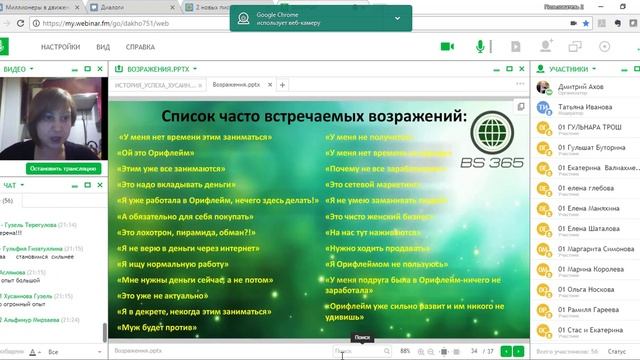Click the camera indicator in address bar
The image size is (640, 360).
(573, 23)
